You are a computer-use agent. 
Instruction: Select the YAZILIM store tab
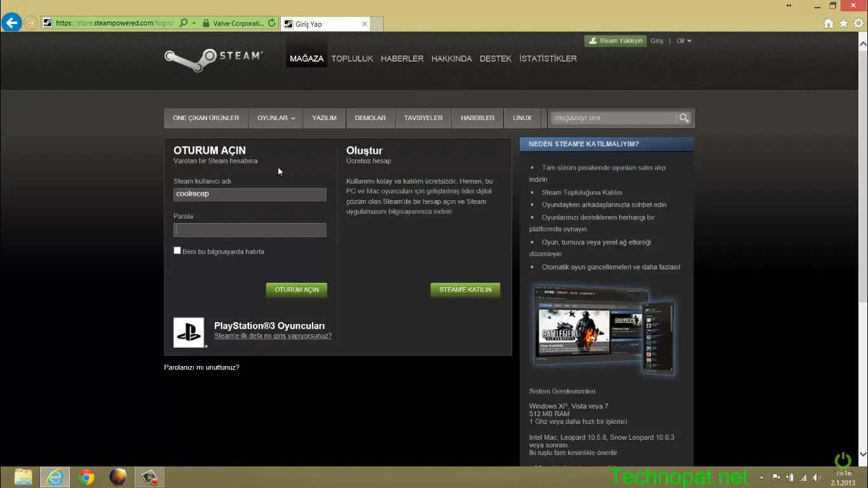324,118
